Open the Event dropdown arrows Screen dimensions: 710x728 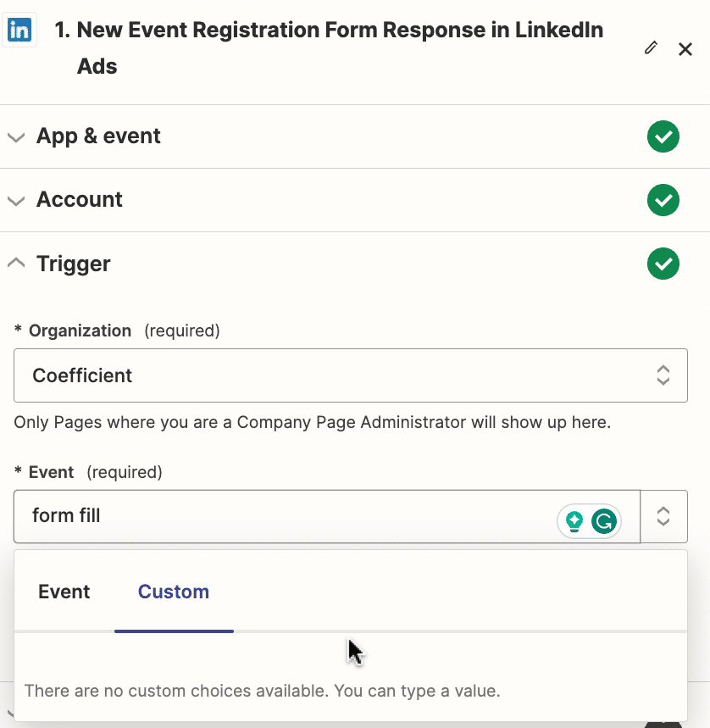pyautogui.click(x=663, y=516)
